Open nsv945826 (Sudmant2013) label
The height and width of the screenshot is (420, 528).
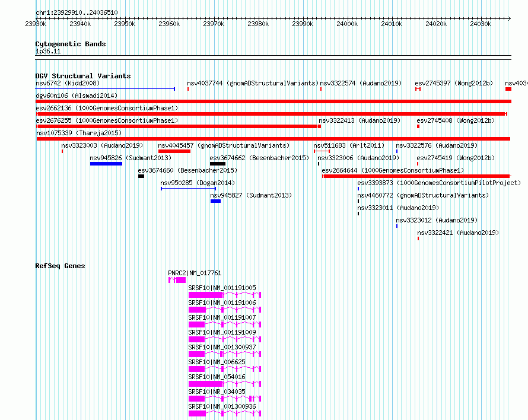click(x=131, y=158)
